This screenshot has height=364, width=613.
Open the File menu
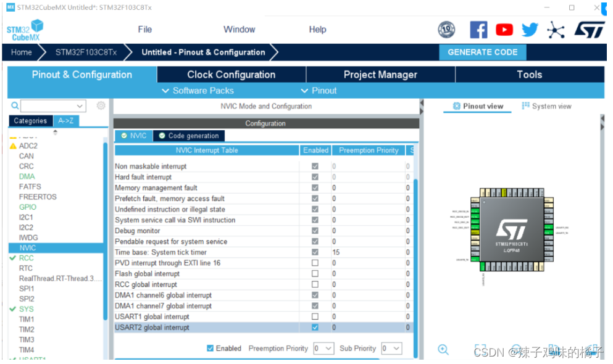[x=144, y=30]
